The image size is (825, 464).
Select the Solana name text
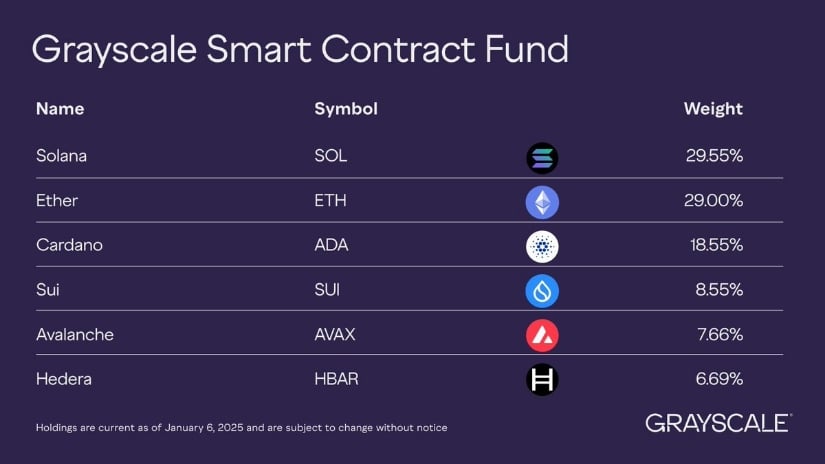[x=61, y=156]
